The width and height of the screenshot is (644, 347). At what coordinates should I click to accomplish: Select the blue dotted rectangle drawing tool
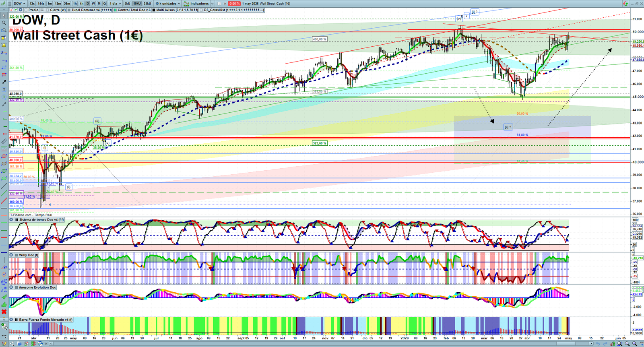4,67
